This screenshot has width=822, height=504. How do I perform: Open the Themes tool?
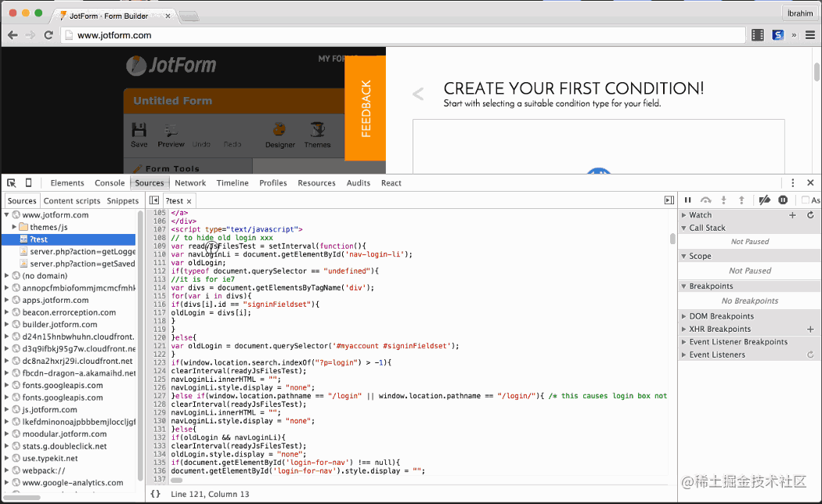coord(317,135)
